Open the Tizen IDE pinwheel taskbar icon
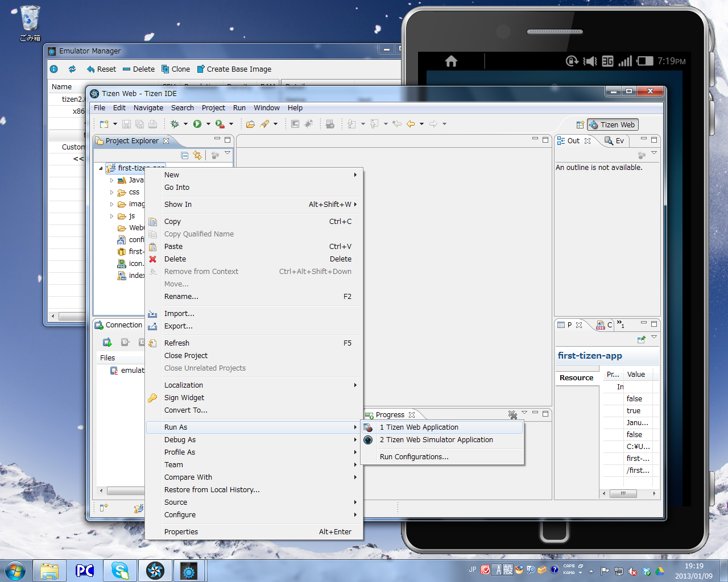This screenshot has height=582, width=728. pyautogui.click(x=155, y=571)
